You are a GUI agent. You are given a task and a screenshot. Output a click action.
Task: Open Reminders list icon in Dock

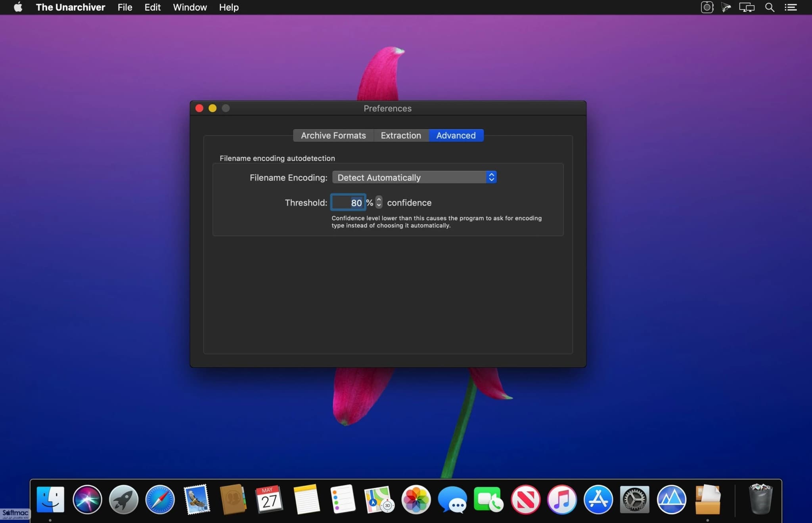tap(343, 499)
